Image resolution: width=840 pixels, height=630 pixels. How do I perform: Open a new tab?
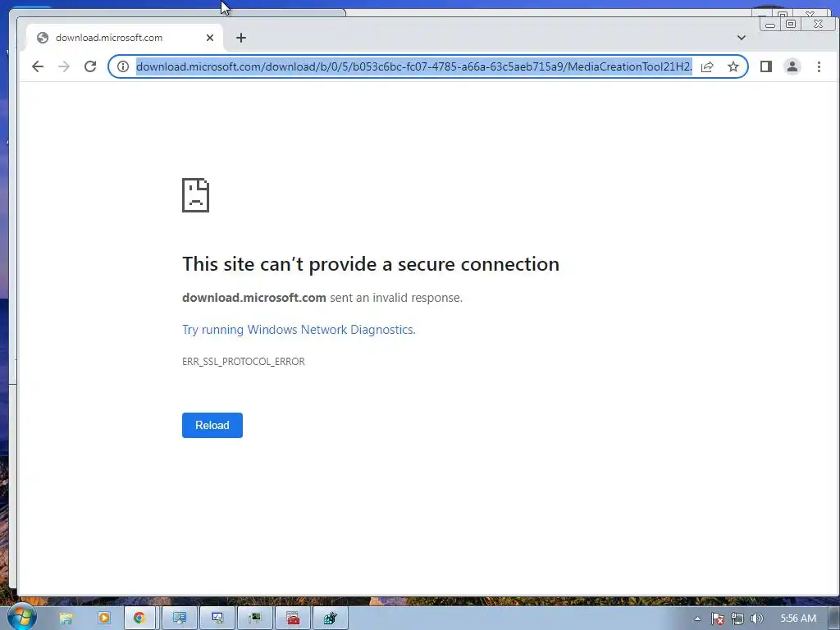pyautogui.click(x=241, y=38)
